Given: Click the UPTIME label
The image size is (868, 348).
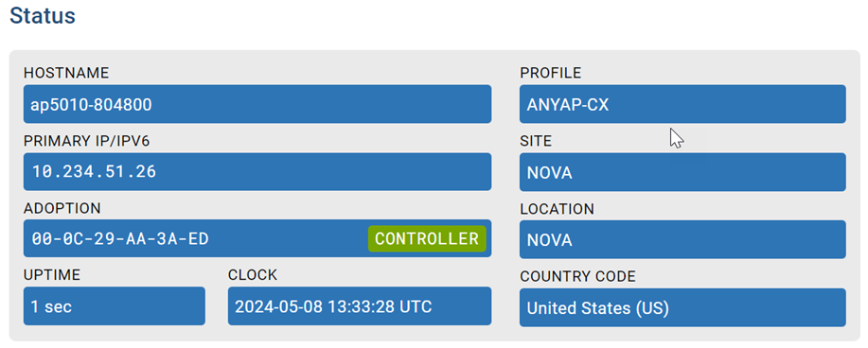Looking at the screenshot, I should [x=52, y=275].
